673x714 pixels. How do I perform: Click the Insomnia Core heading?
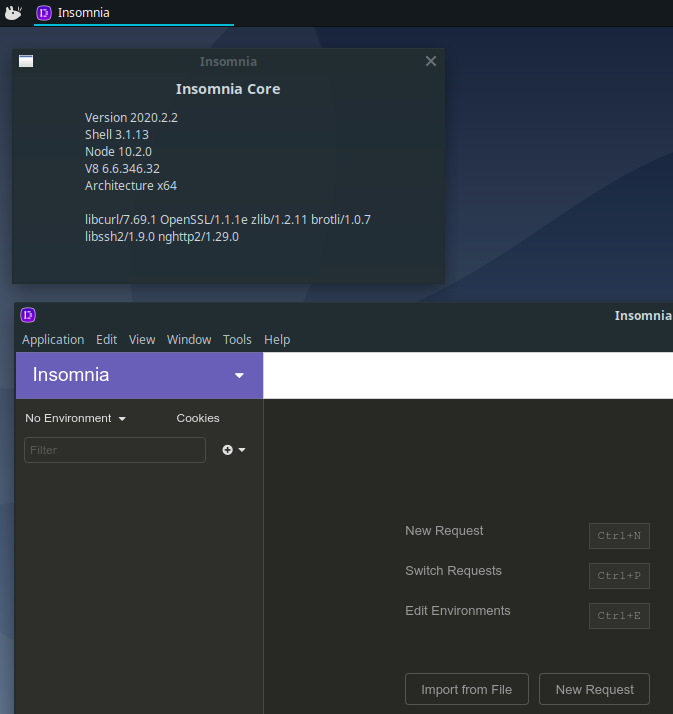point(228,89)
